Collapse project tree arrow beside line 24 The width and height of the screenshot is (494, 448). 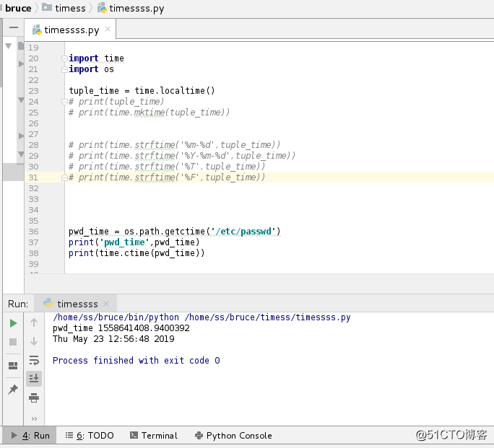[21, 100]
